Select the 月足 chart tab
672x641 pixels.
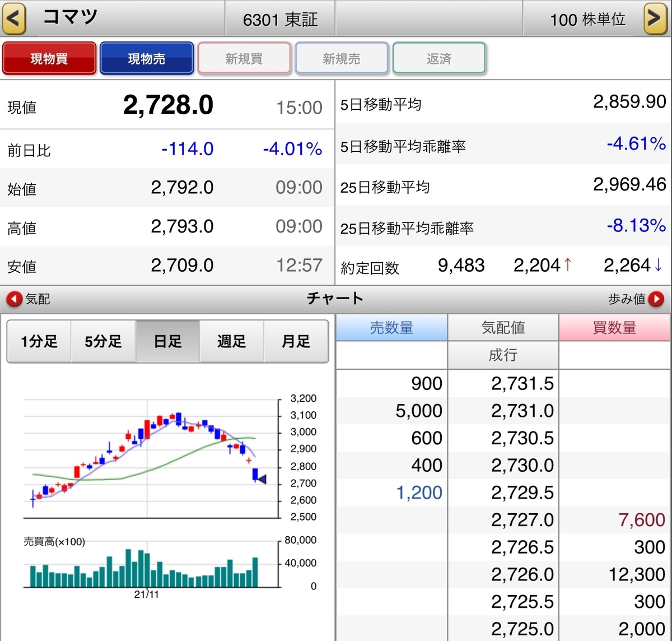click(x=296, y=341)
